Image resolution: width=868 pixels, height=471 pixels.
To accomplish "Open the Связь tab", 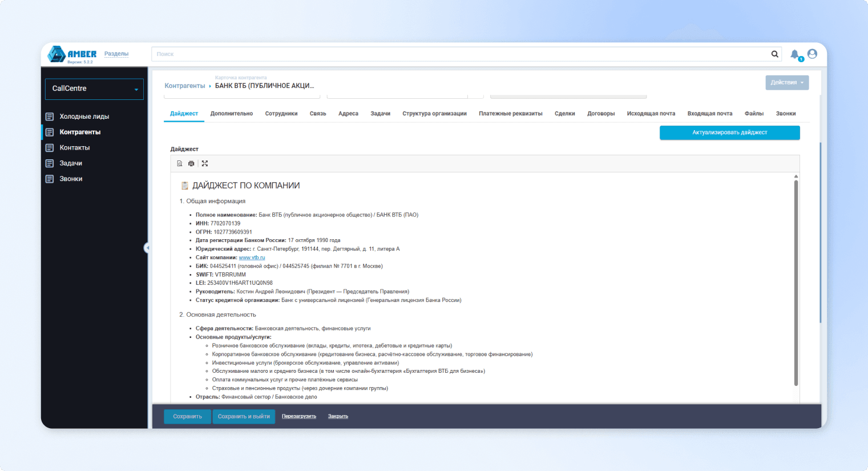I will (x=318, y=114).
